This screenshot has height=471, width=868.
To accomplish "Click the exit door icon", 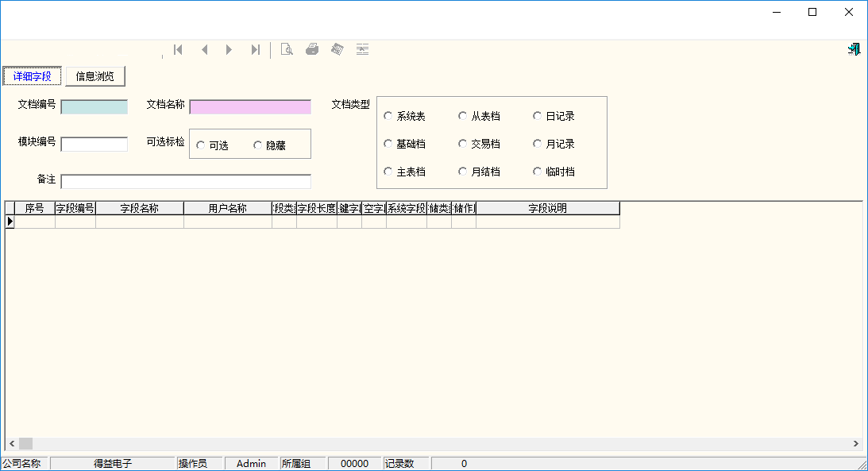I will 854,50.
